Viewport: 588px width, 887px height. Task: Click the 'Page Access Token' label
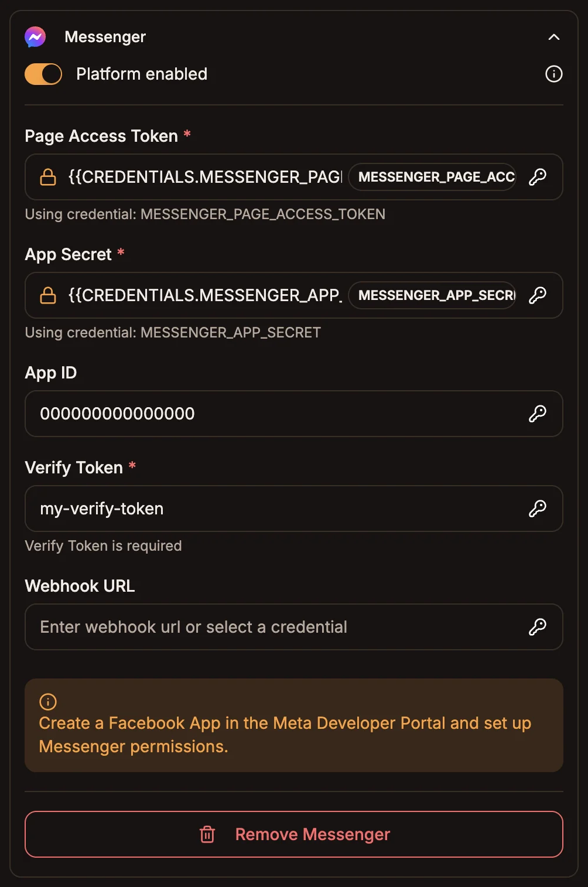tap(101, 136)
